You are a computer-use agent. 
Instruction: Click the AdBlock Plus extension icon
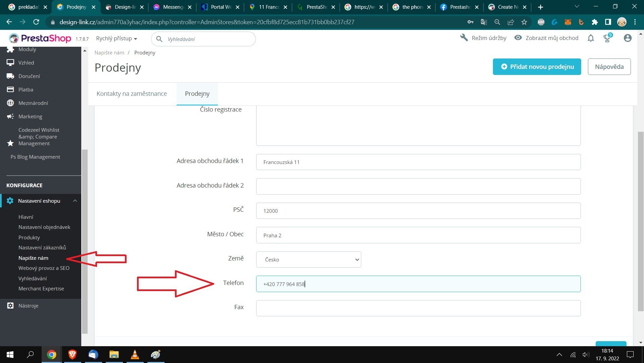pyautogui.click(x=541, y=22)
